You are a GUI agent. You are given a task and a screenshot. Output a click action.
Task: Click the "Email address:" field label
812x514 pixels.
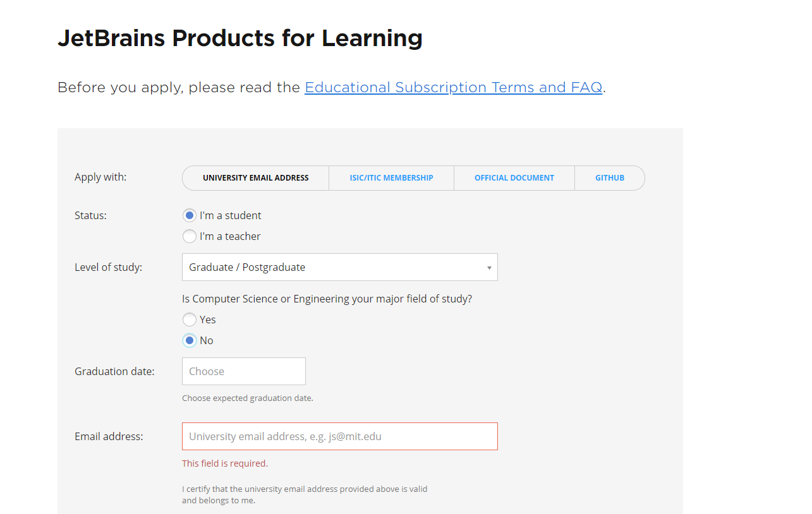tap(109, 436)
